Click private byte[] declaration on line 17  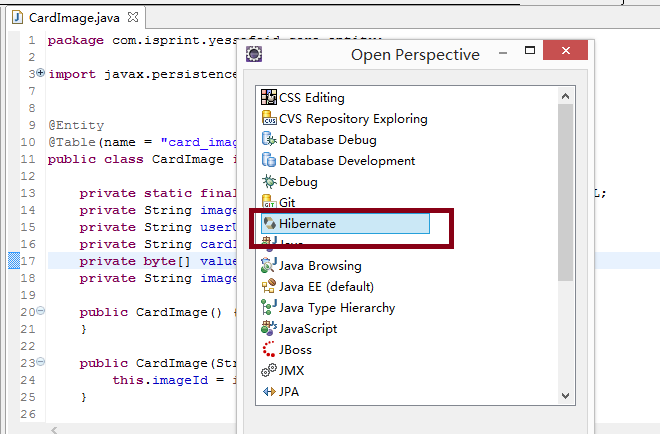pyautogui.click(x=135, y=261)
